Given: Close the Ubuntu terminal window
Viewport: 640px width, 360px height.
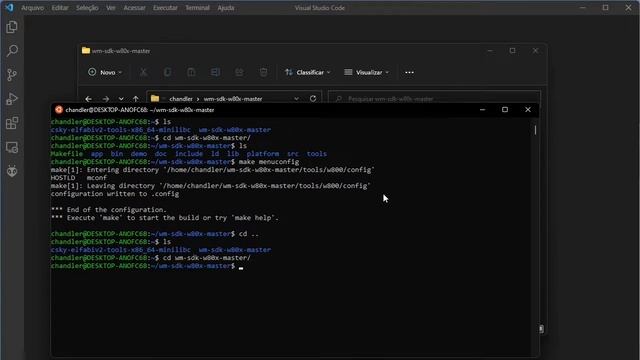Looking at the screenshot, I should click(528, 109).
